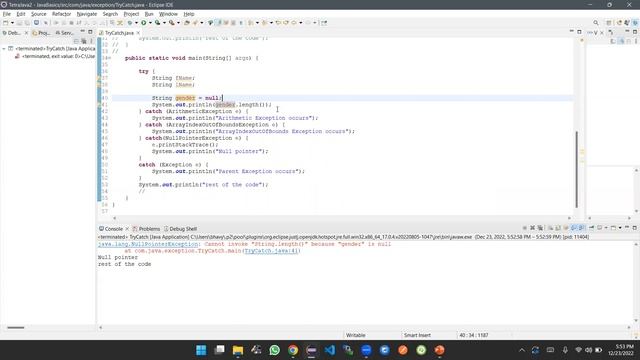Open the External Tools dropdown arrow

coord(178,23)
